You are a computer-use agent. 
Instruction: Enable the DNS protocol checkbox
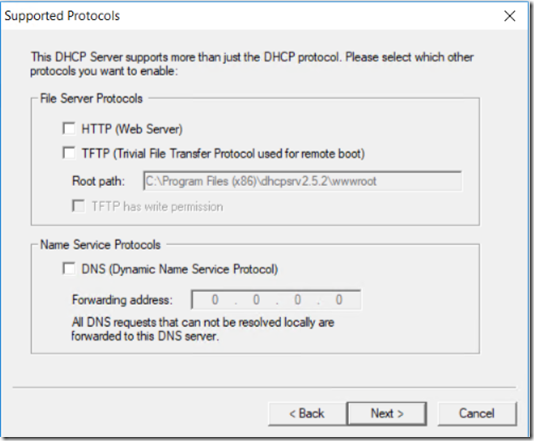coord(69,269)
